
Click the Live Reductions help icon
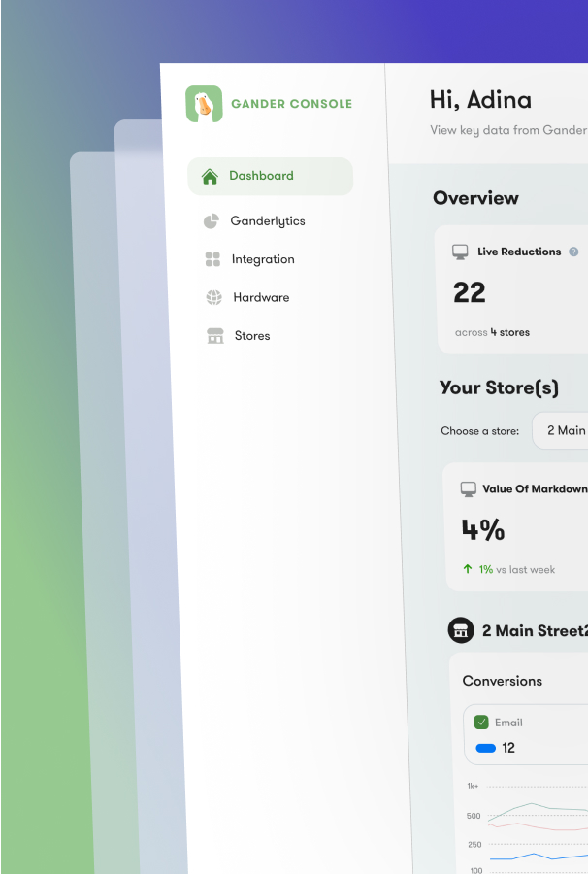573,252
